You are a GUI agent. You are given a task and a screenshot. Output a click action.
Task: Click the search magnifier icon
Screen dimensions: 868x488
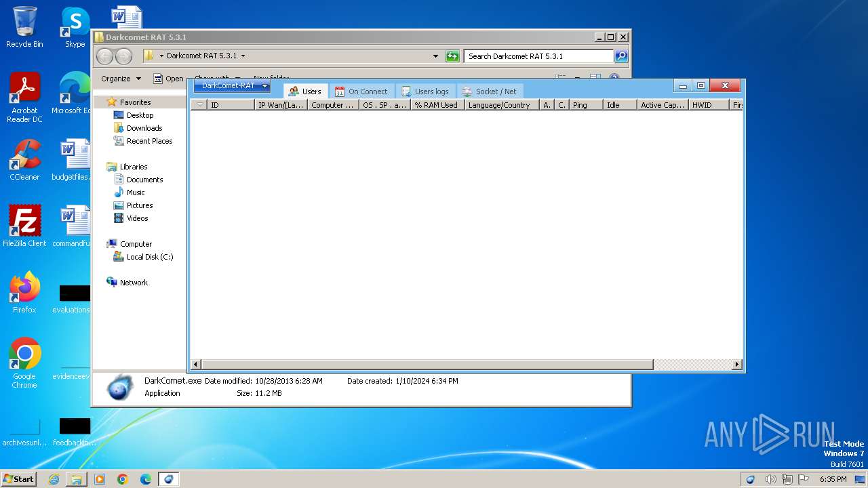pyautogui.click(x=621, y=56)
